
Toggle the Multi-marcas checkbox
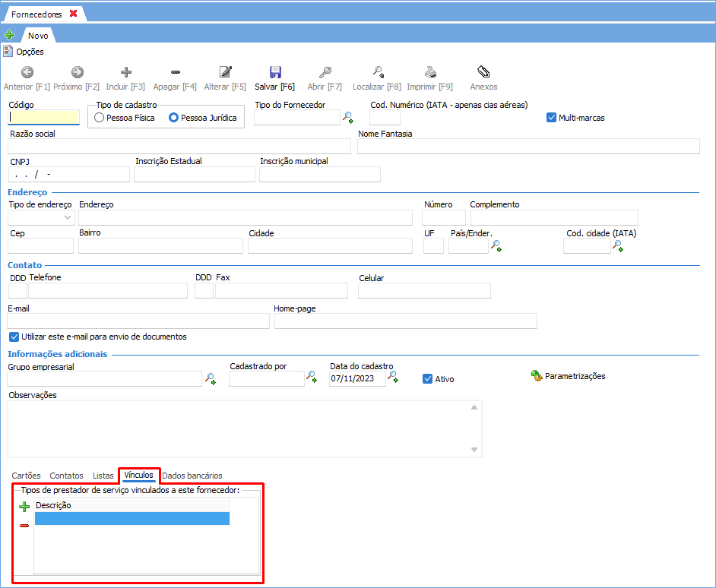click(x=551, y=118)
